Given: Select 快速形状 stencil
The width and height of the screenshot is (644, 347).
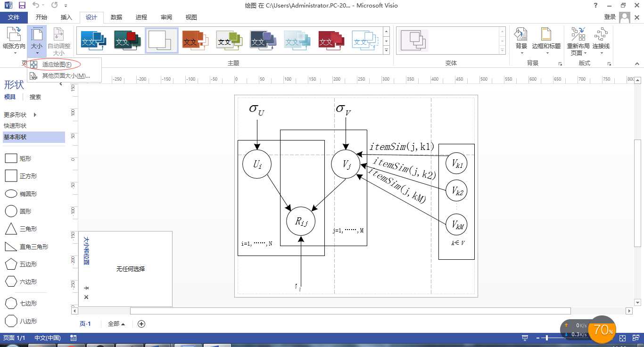Looking at the screenshot, I should [x=15, y=126].
